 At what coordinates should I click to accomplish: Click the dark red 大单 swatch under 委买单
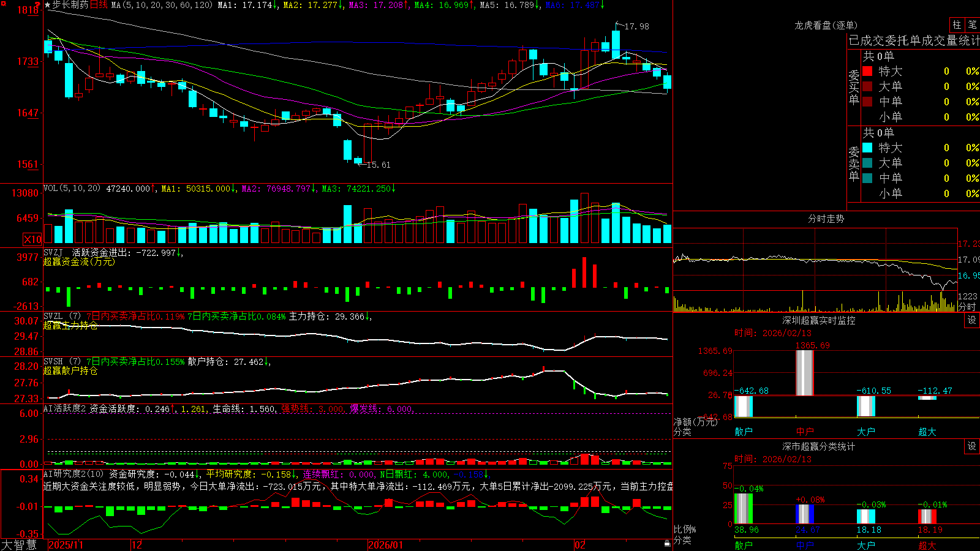[x=867, y=86]
